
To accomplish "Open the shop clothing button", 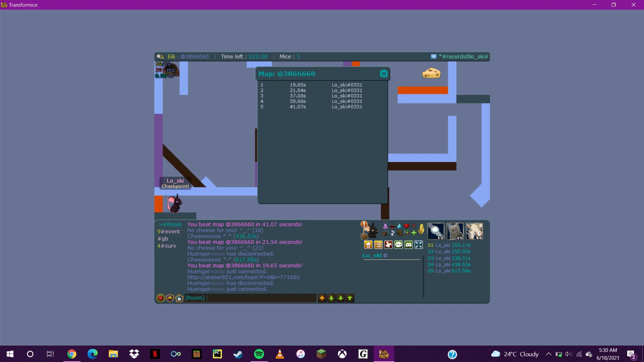I will click(388, 245).
